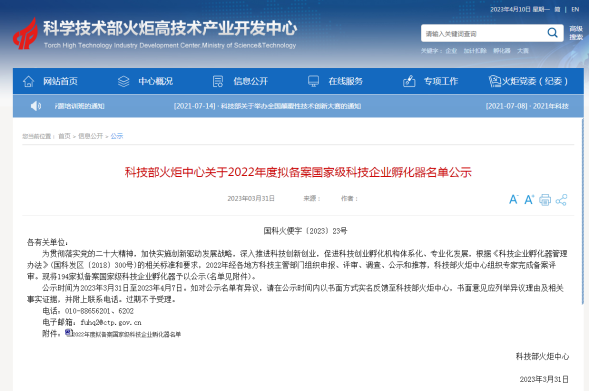The height and width of the screenshot is (392, 590).
Task: Click the speaker announcement icon
Action: coord(36,106)
